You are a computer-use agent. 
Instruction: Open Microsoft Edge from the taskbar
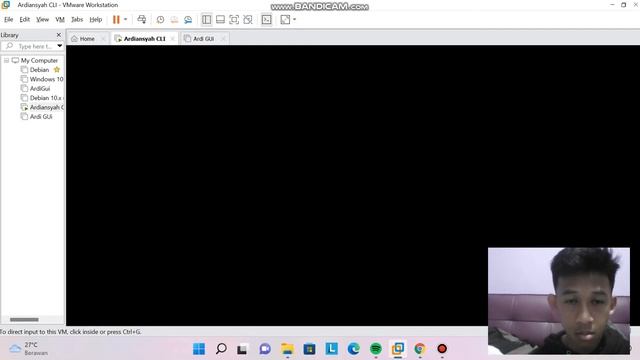(x=353, y=349)
